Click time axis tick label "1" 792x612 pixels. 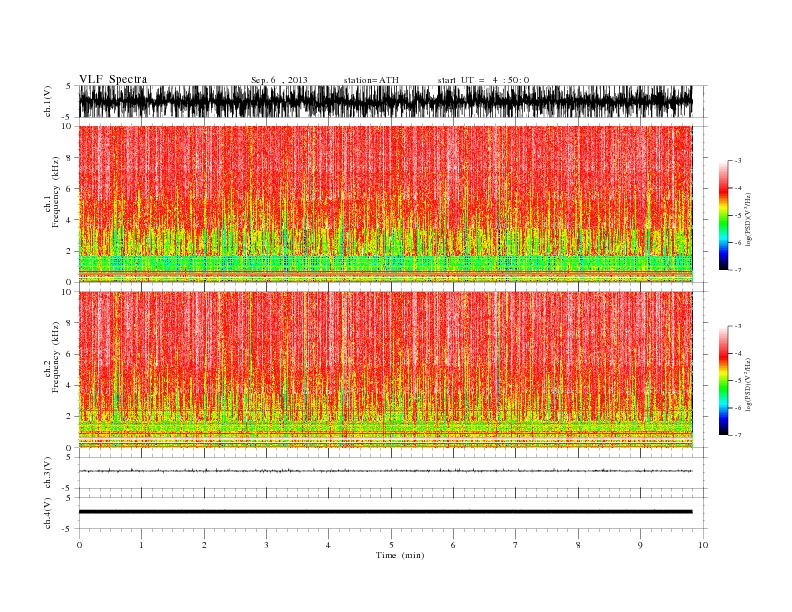pyautogui.click(x=141, y=545)
